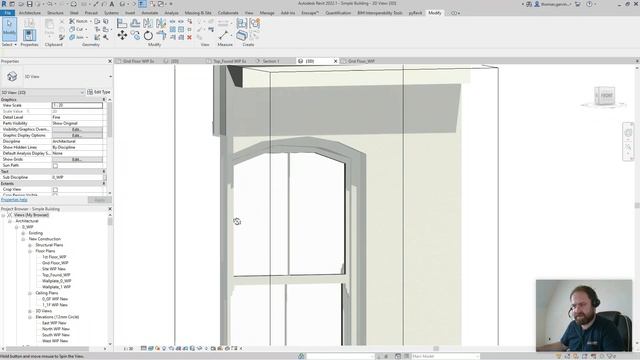The height and width of the screenshot is (360, 640).
Task: Click the Create Assembly icon
Action: pyautogui.click(x=242, y=23)
